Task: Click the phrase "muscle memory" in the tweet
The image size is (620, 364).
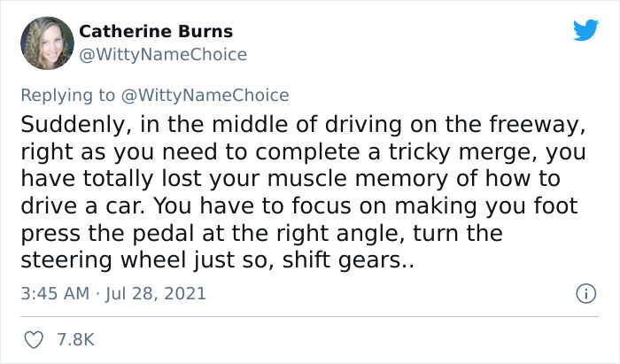Action: click(x=332, y=178)
